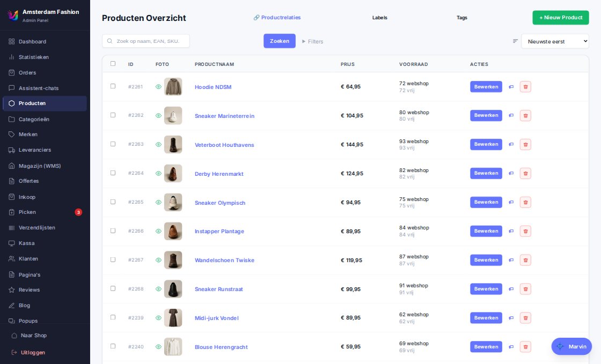This screenshot has width=601, height=364.
Task: Click the trash icon for Sneaker Olympisch
Action: click(525, 203)
